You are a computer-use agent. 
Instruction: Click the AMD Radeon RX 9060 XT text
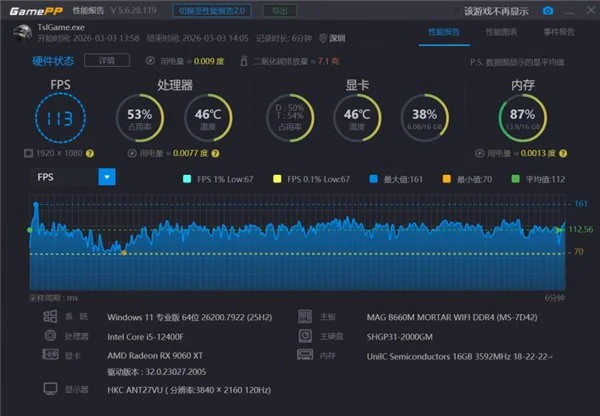coord(155,356)
